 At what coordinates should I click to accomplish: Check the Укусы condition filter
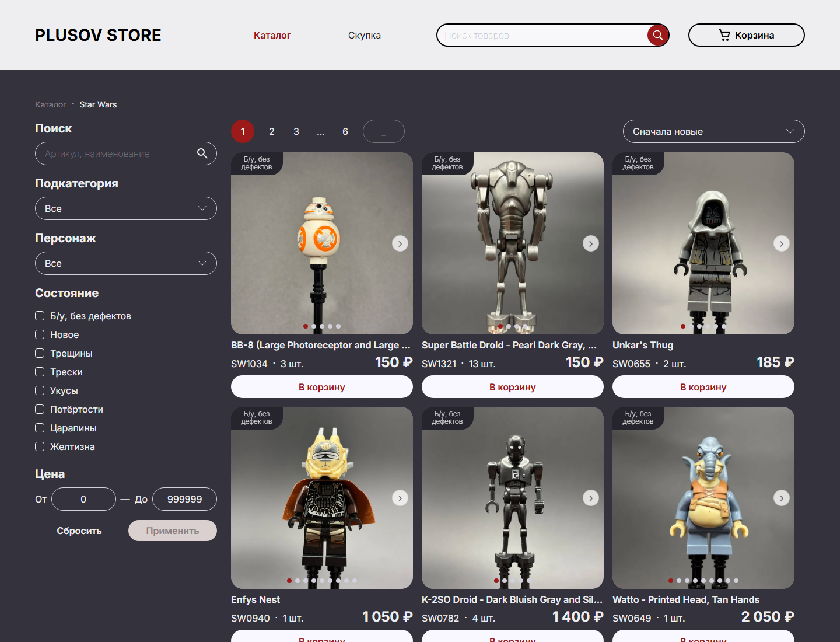click(40, 390)
